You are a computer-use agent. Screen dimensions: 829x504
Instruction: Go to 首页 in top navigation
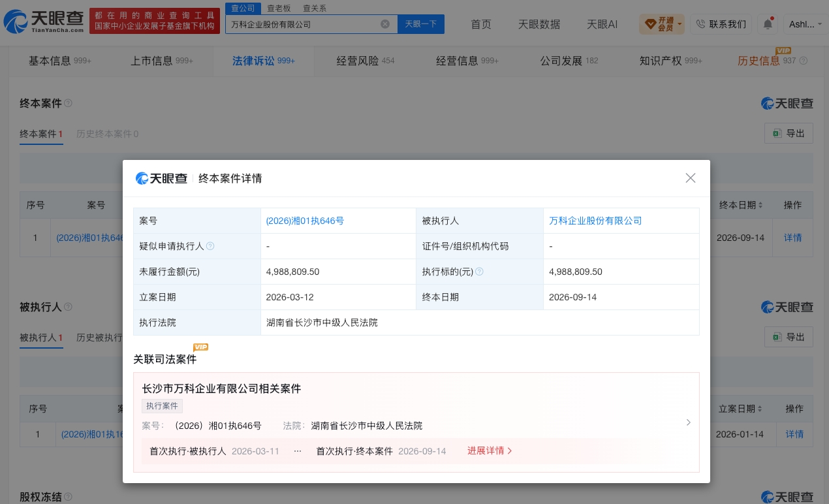pos(481,24)
